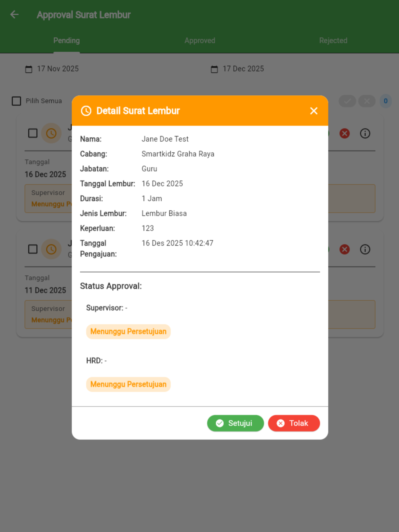Click the Supervisor: - label in dialog
This screenshot has width=399, height=532.
coord(107,308)
